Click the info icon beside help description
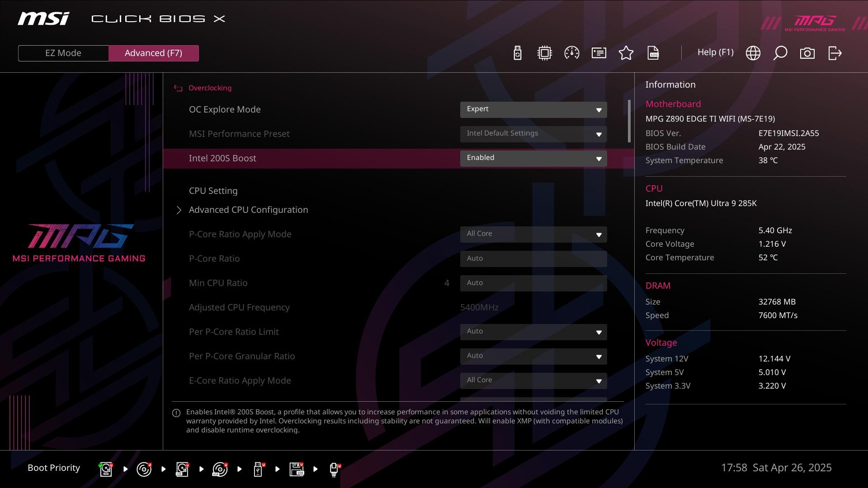 176,413
